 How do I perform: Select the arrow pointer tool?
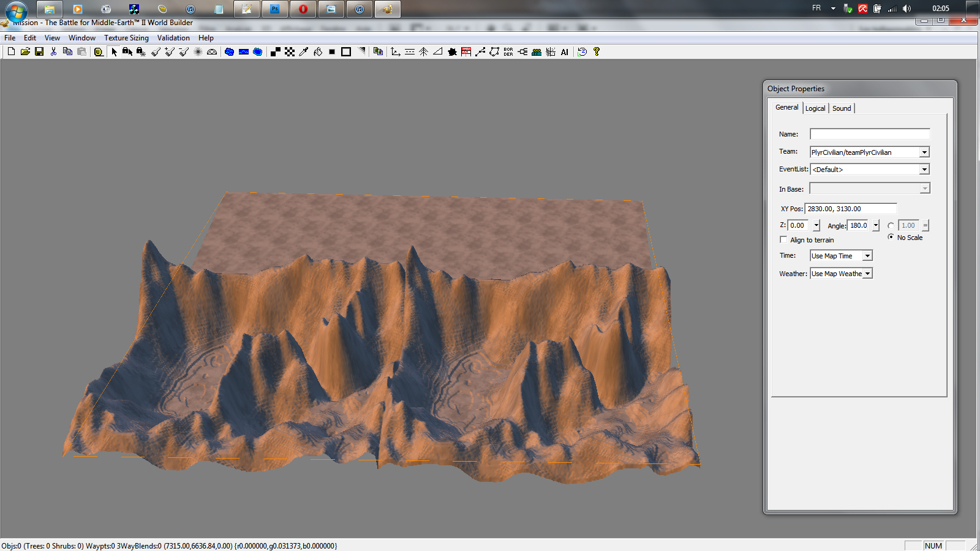pyautogui.click(x=114, y=52)
